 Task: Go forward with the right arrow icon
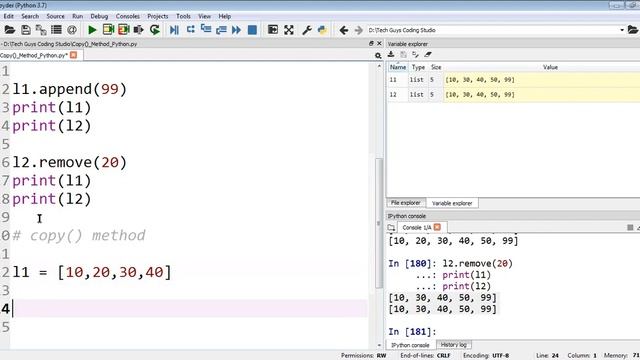[x=358, y=30]
